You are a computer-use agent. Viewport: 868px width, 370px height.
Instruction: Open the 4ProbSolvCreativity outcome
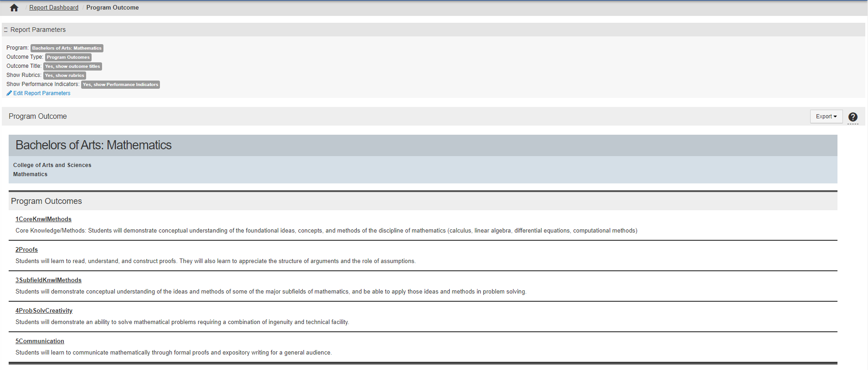click(44, 311)
